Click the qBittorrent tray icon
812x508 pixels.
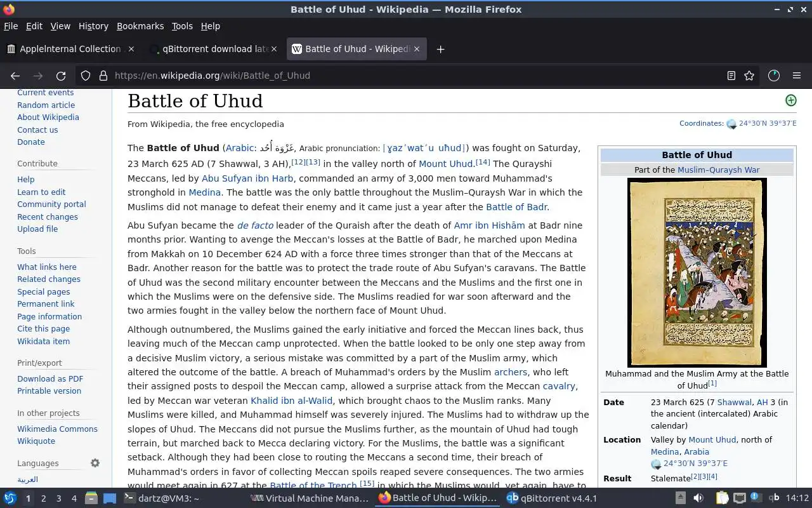coord(774,498)
